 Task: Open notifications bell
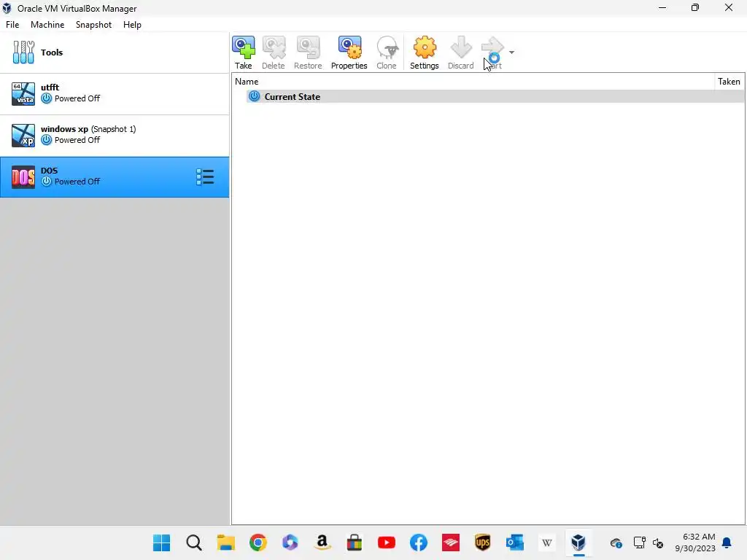click(727, 542)
